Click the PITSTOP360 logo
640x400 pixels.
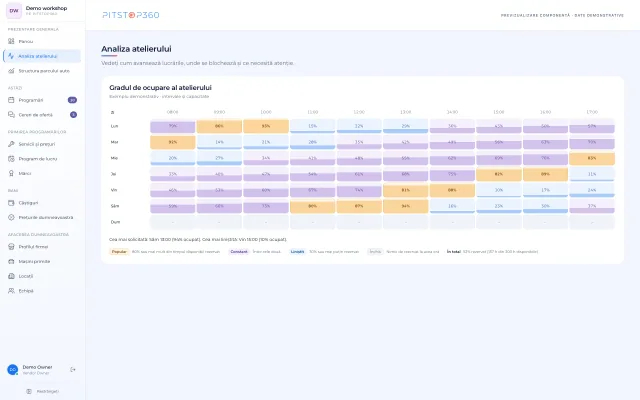click(131, 15)
